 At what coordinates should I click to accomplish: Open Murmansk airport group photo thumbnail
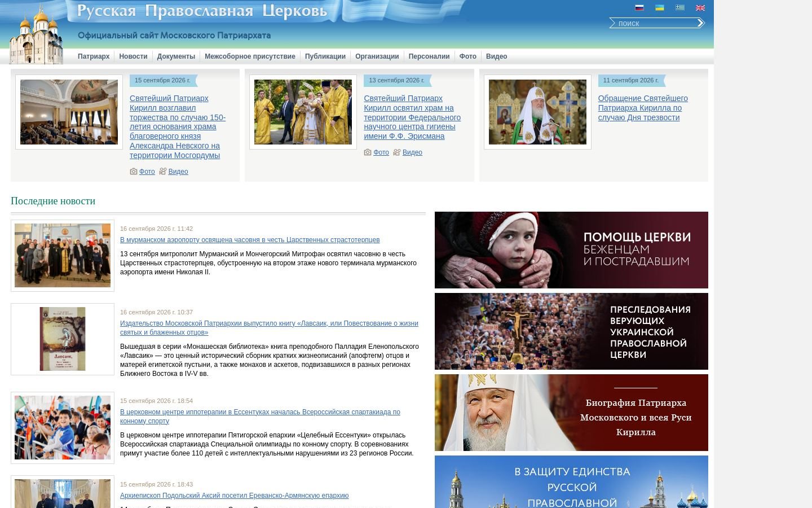click(63, 256)
